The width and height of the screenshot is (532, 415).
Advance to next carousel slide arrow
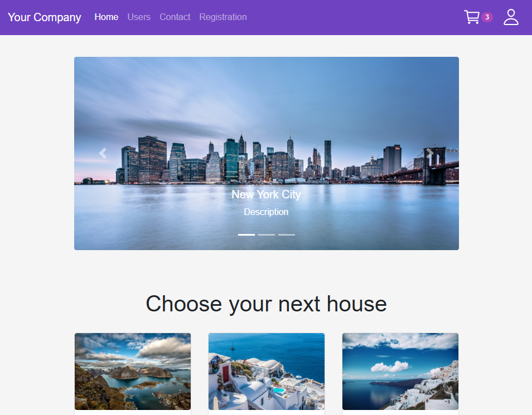click(x=429, y=153)
